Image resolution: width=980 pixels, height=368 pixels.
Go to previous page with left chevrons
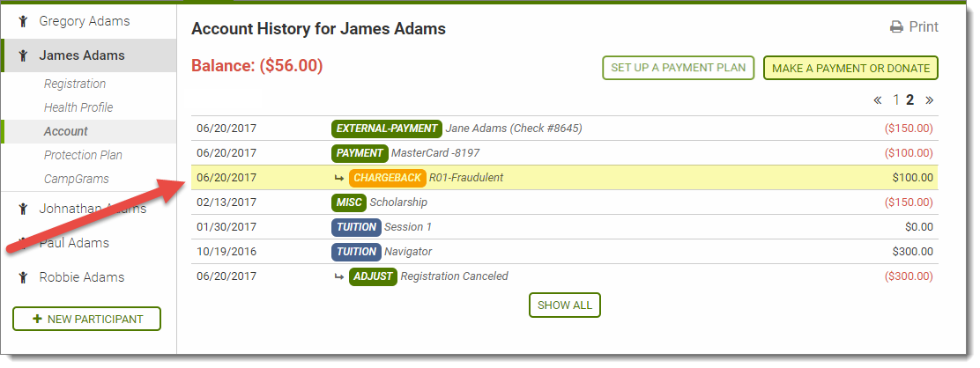pos(877,99)
